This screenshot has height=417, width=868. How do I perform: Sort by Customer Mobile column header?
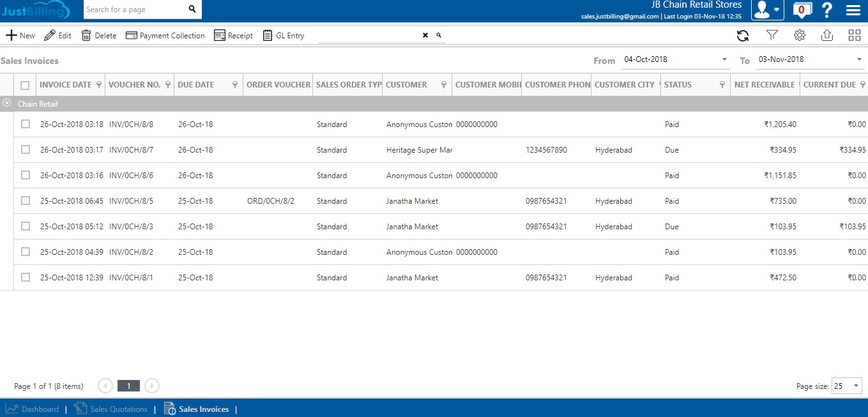tap(489, 85)
